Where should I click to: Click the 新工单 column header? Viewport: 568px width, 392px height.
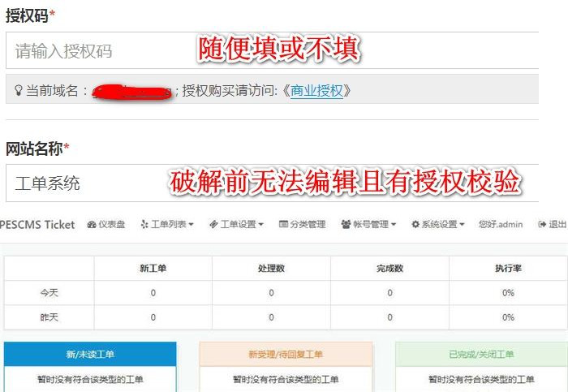point(153,269)
